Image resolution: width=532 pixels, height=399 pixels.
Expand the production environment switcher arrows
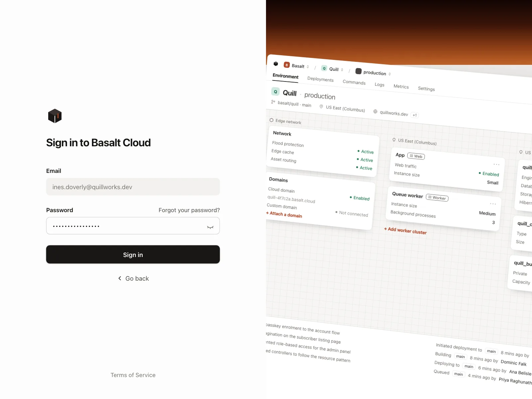click(390, 74)
